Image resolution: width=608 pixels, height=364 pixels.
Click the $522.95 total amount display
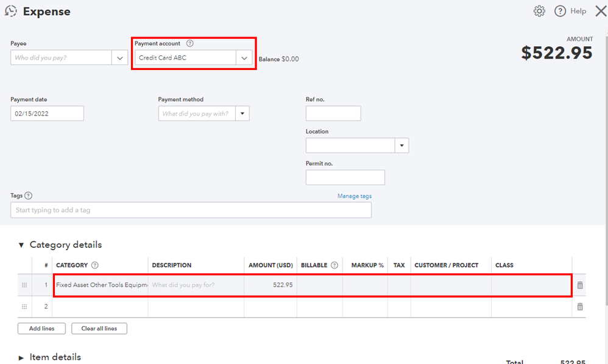557,53
